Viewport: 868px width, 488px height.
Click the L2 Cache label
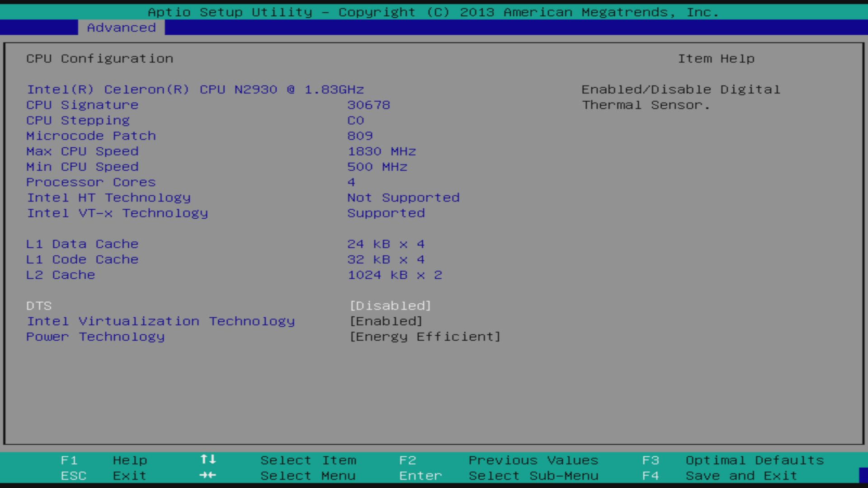pos(61,275)
